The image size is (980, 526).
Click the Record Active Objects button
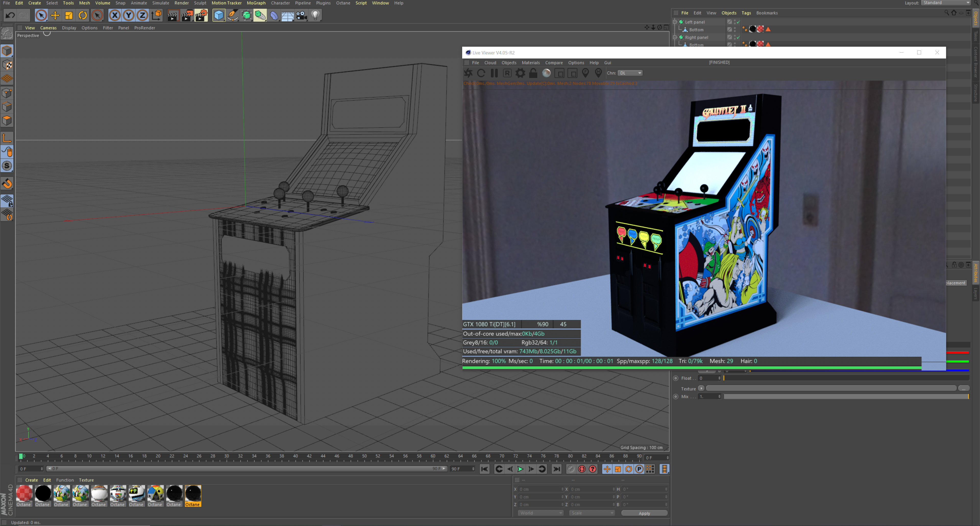pos(571,469)
